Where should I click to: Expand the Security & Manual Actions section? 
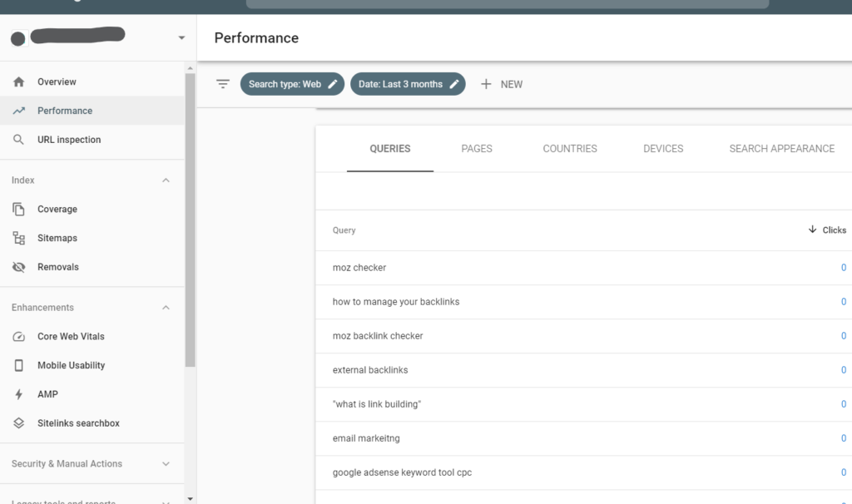click(x=167, y=463)
